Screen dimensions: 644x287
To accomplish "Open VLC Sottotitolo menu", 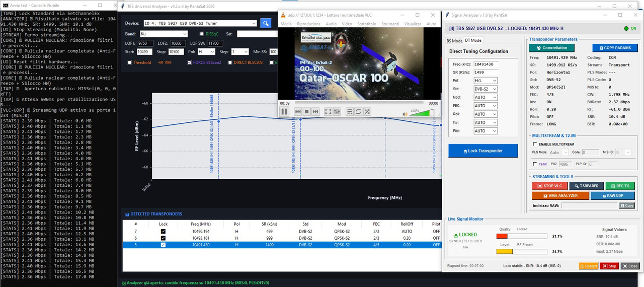I will pos(366,24).
